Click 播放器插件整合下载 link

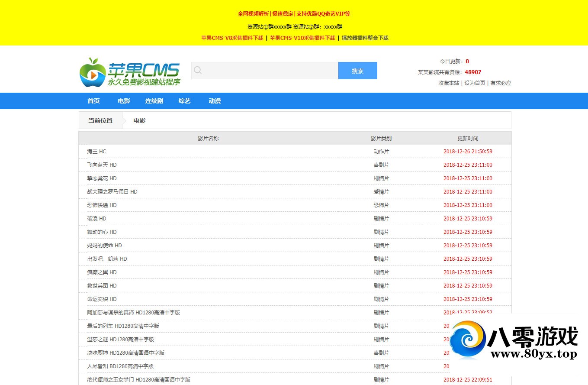pos(365,38)
